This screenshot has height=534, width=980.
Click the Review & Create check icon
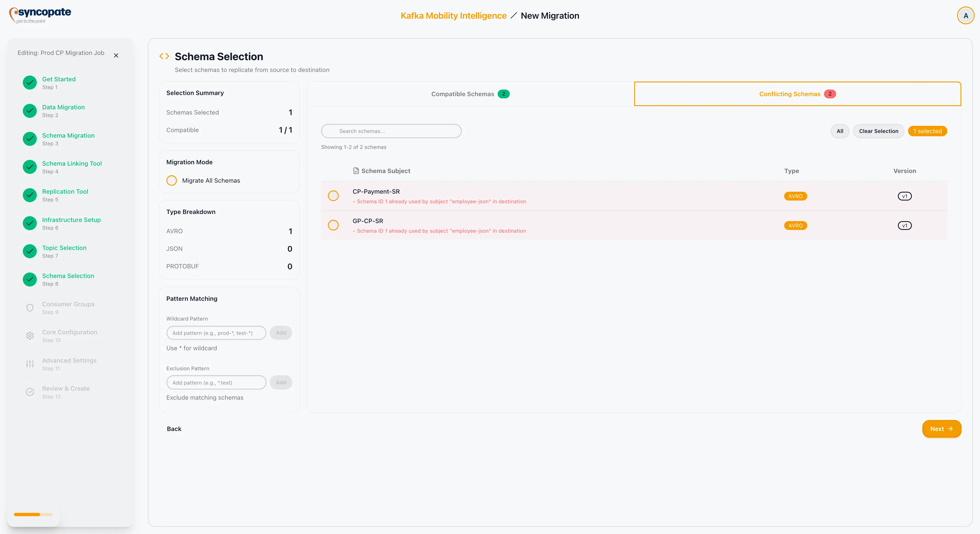30,392
